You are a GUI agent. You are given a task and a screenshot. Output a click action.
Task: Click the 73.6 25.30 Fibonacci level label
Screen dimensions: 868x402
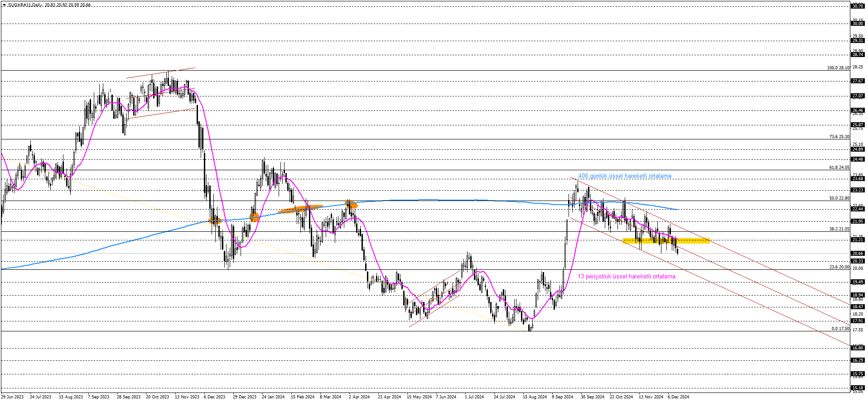click(839, 137)
